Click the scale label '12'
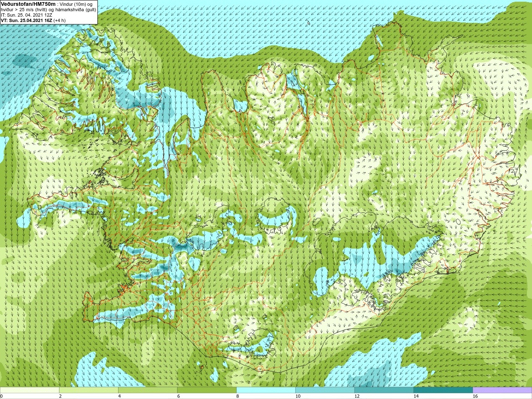Image resolution: width=532 pixels, height=399 pixels. tap(357, 396)
